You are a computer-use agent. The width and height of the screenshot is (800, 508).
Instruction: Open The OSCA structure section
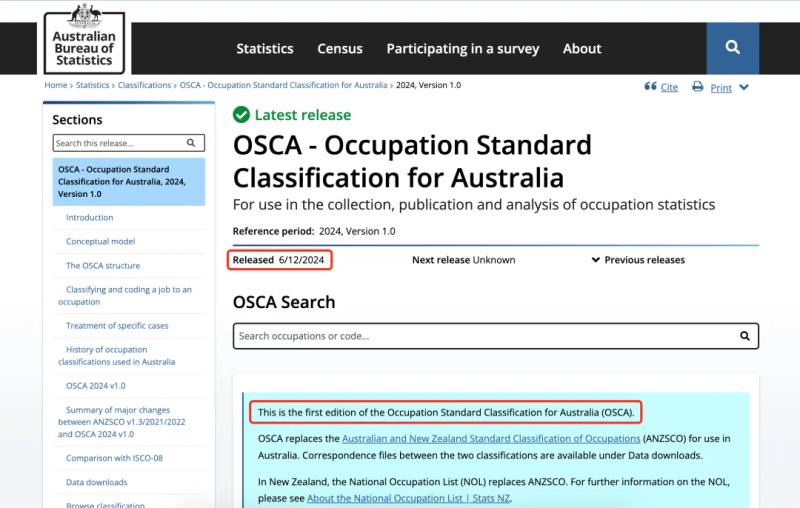click(103, 265)
